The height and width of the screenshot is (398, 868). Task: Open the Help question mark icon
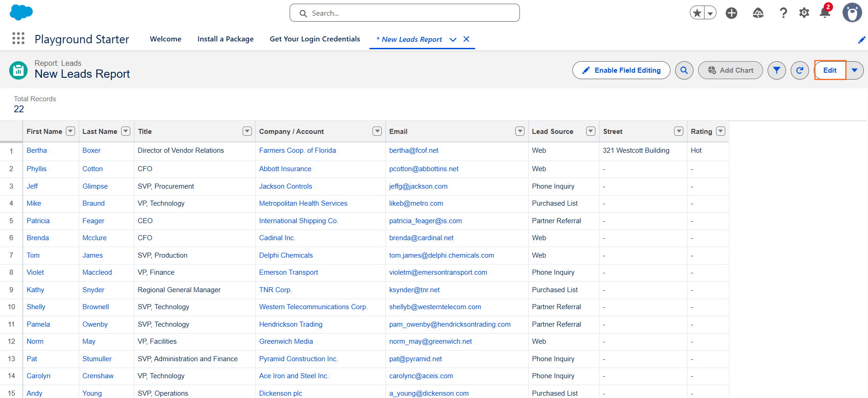(x=783, y=13)
